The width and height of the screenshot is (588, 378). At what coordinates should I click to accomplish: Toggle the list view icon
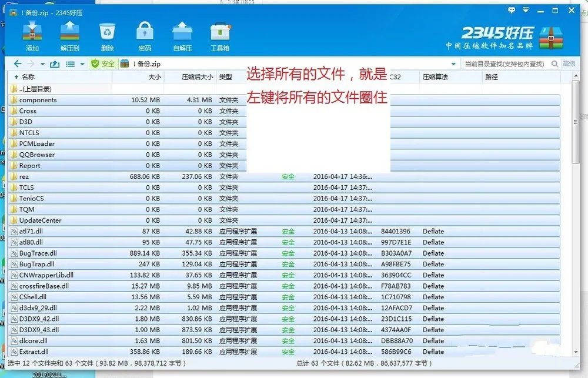tap(70, 63)
